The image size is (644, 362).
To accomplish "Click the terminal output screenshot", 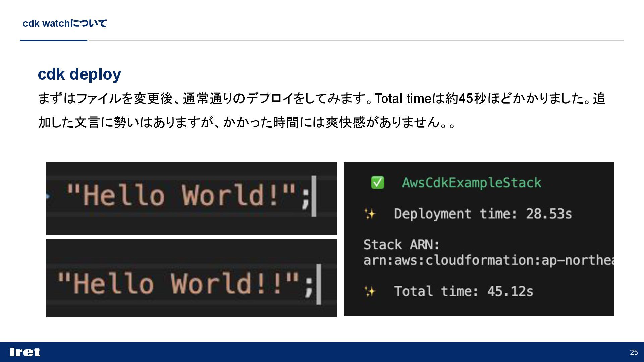I will tap(479, 239).
